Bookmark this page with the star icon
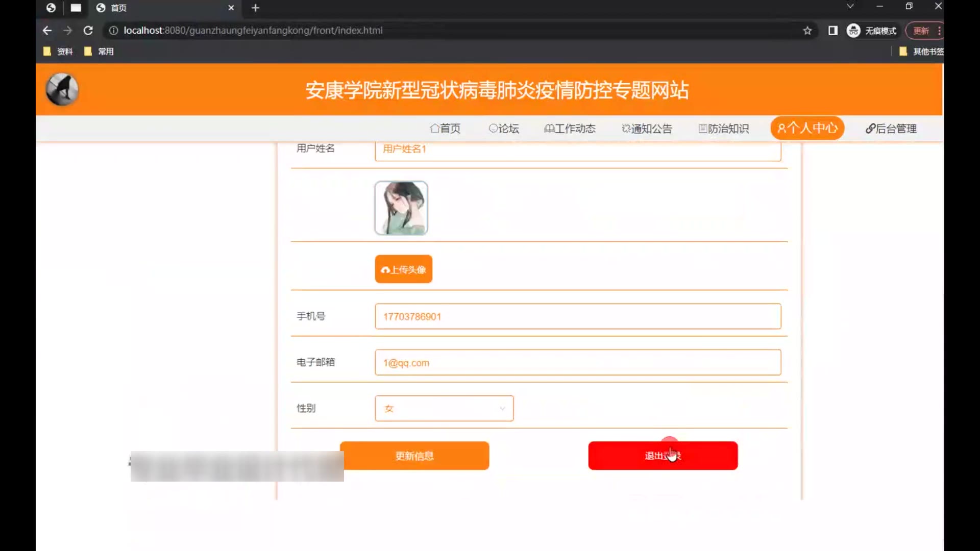 coord(807,31)
